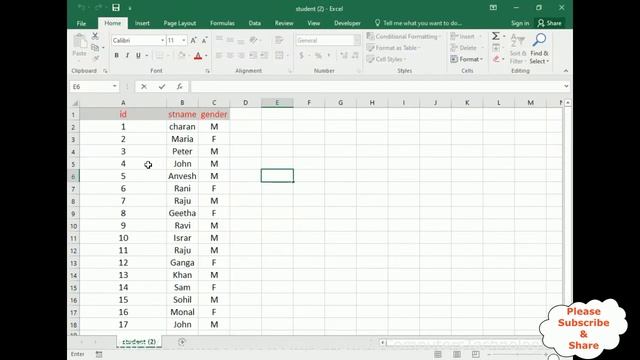Click the Page Layout view icon in status bar

tap(457, 354)
